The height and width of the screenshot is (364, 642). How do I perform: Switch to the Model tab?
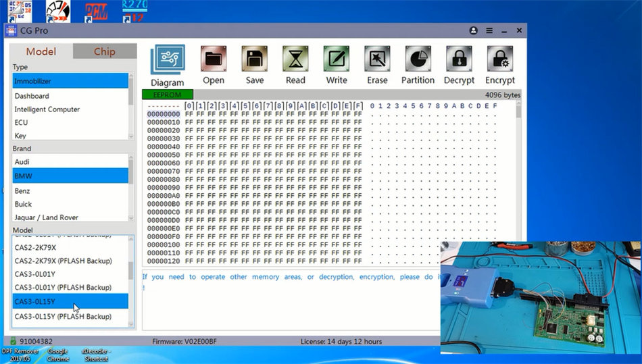(41, 52)
